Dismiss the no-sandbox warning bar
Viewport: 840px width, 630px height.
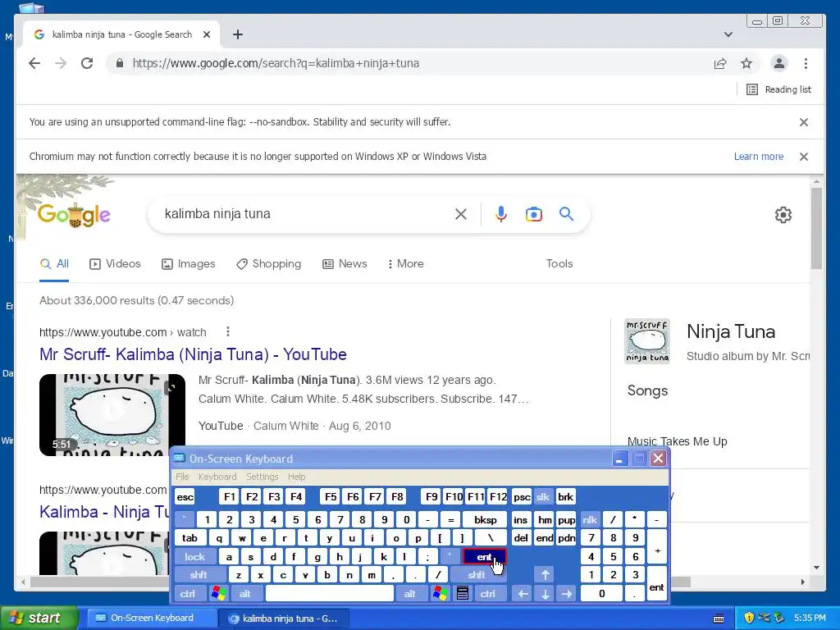804,122
